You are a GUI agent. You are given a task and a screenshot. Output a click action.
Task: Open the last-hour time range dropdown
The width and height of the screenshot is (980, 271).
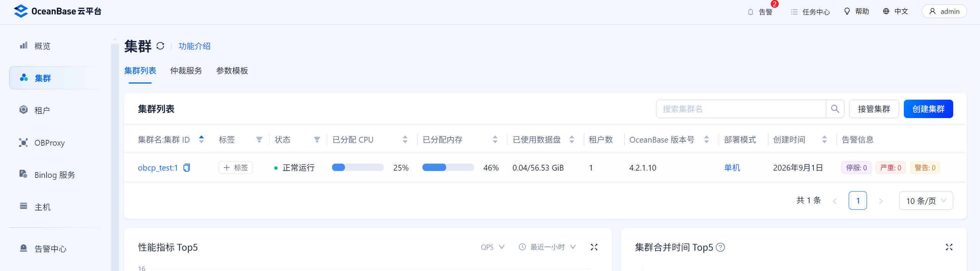(x=547, y=247)
